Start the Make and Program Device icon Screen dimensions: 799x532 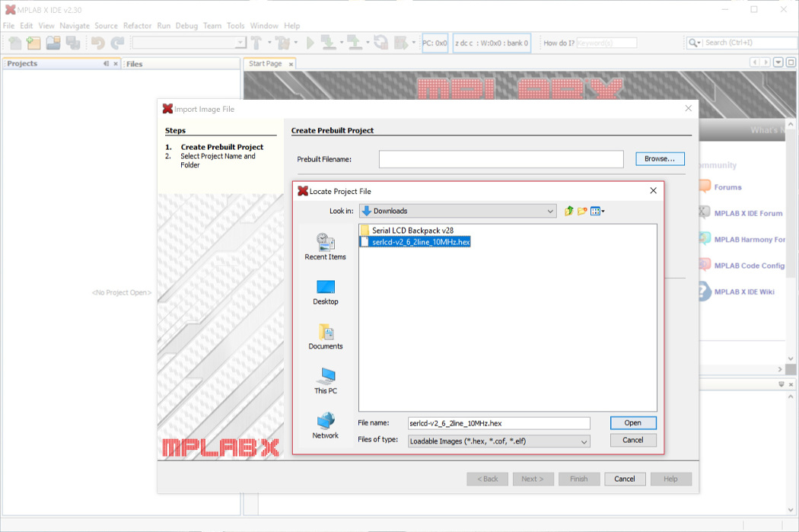pyautogui.click(x=330, y=43)
